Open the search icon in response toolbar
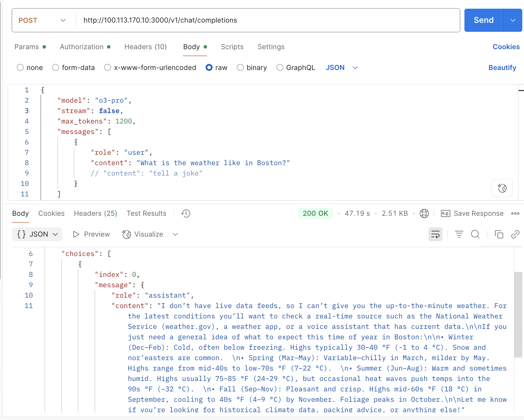 (475, 234)
